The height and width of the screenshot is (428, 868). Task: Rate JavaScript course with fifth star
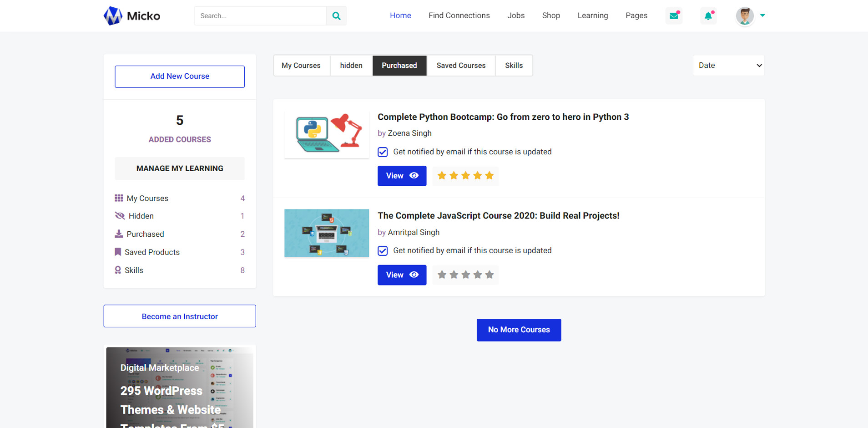click(490, 275)
